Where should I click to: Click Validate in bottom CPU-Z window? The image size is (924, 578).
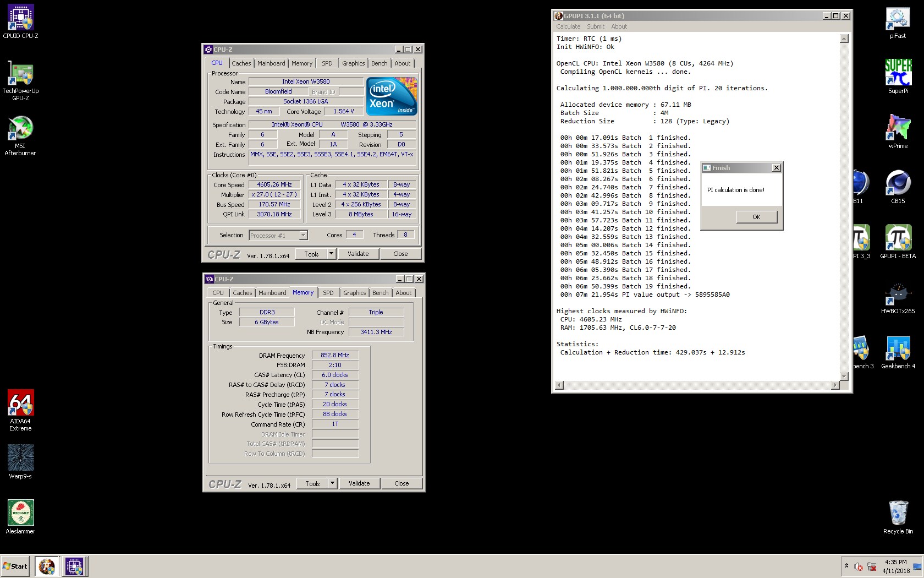click(359, 483)
